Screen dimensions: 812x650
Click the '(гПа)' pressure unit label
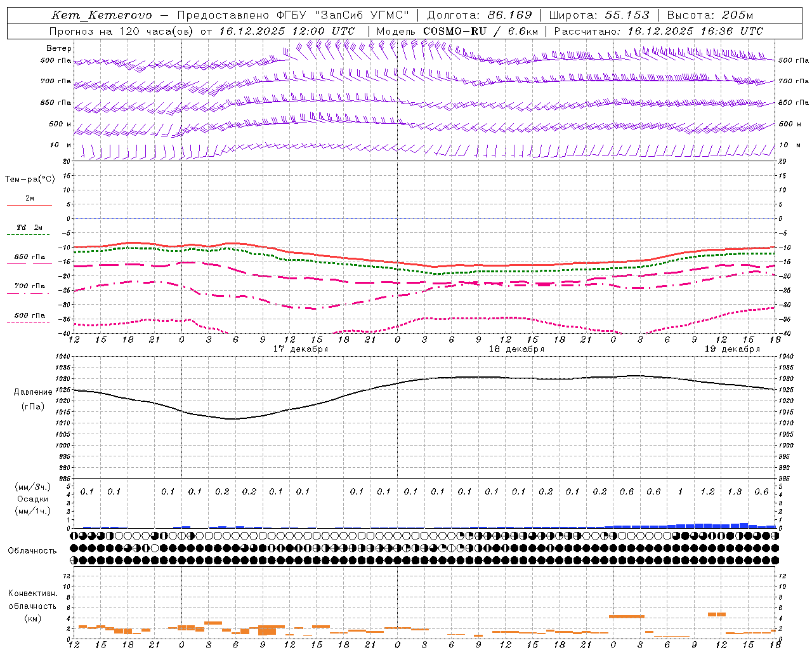33,407
